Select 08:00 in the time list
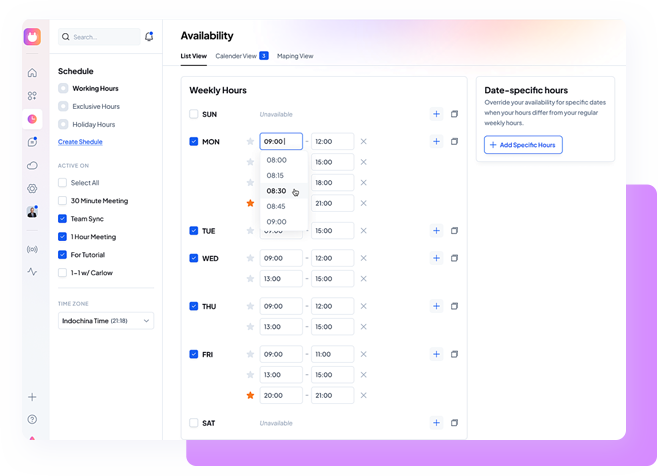The width and height of the screenshot is (658, 476). coord(276,160)
